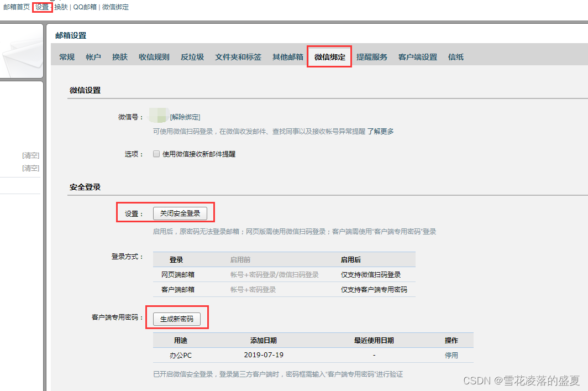588x391 pixels.
Task: Select the 办公PC table cell
Action: [x=180, y=356]
